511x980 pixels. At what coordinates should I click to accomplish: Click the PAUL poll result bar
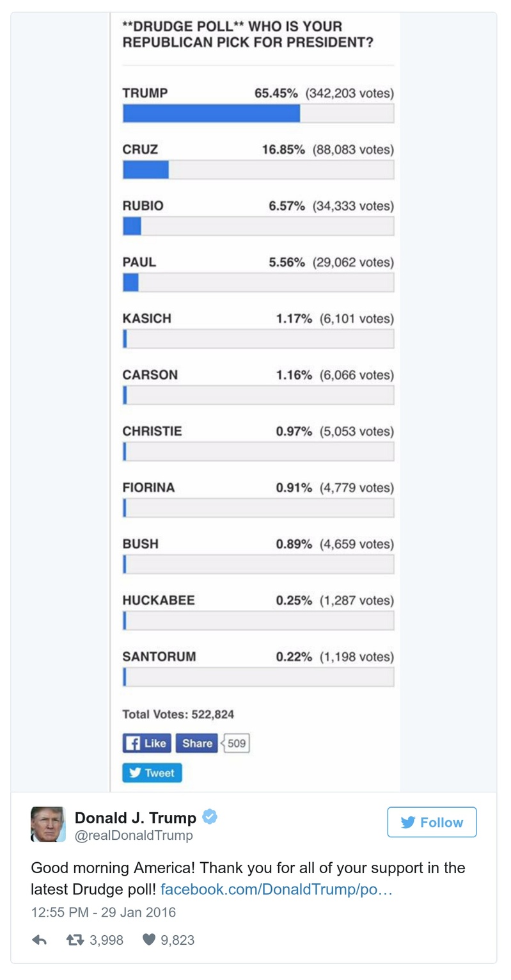[258, 282]
